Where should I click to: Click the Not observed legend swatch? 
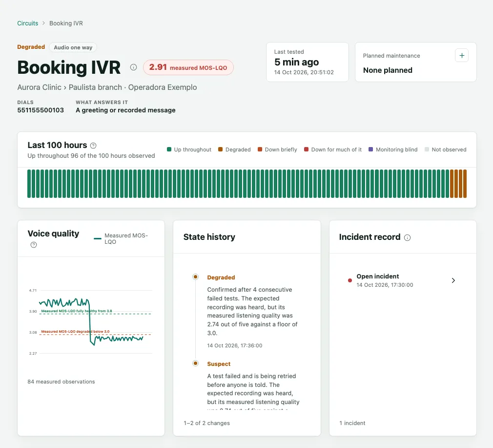[427, 149]
